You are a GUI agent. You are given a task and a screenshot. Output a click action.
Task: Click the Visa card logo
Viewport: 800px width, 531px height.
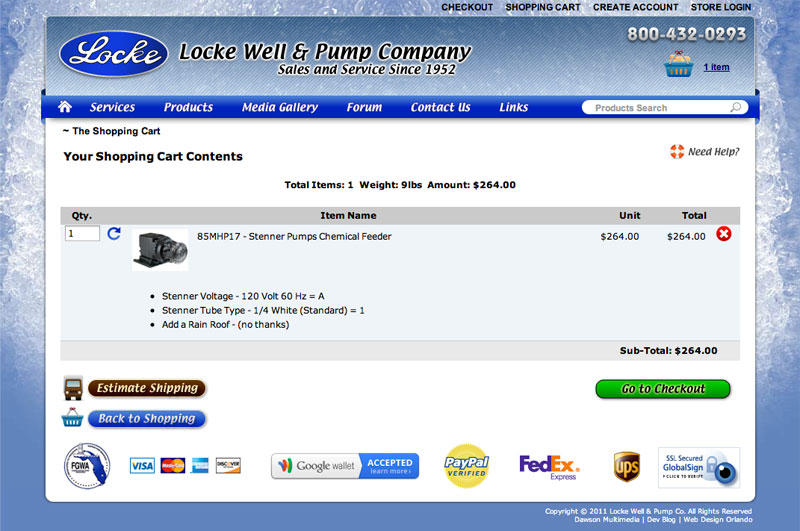coord(142,465)
